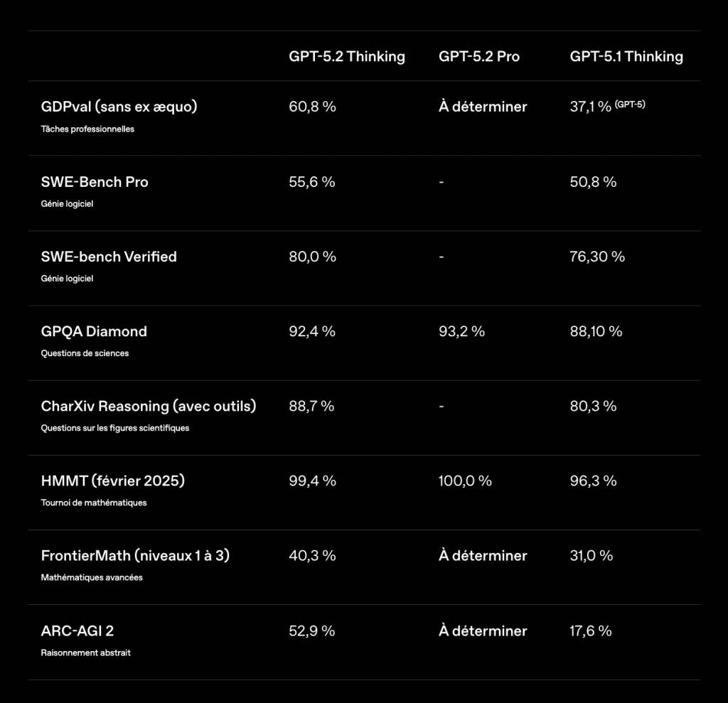Click the HMMT (février 2025) row title
This screenshot has width=728, height=703.
pos(113,481)
